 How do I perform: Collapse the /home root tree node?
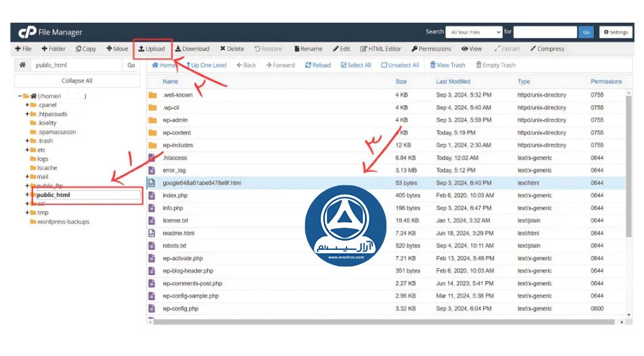click(20, 96)
